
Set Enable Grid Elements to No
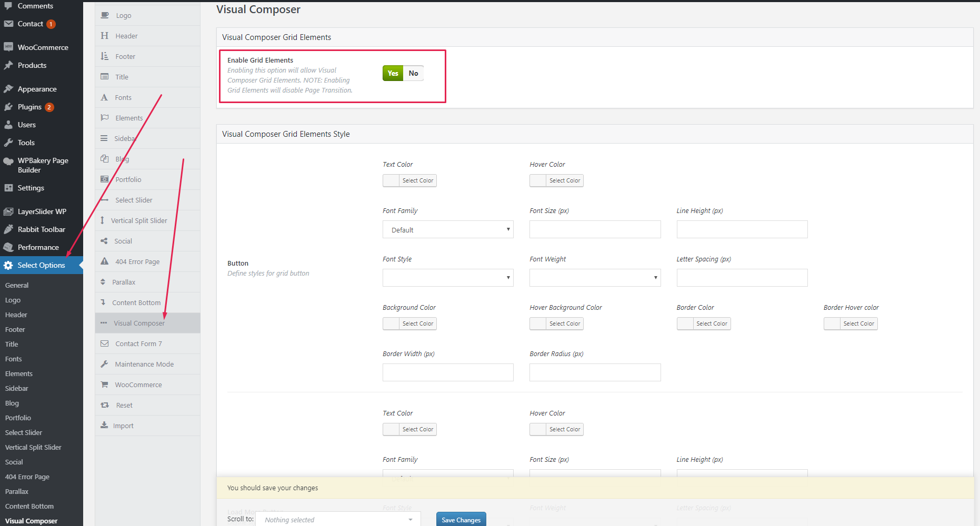click(x=413, y=73)
